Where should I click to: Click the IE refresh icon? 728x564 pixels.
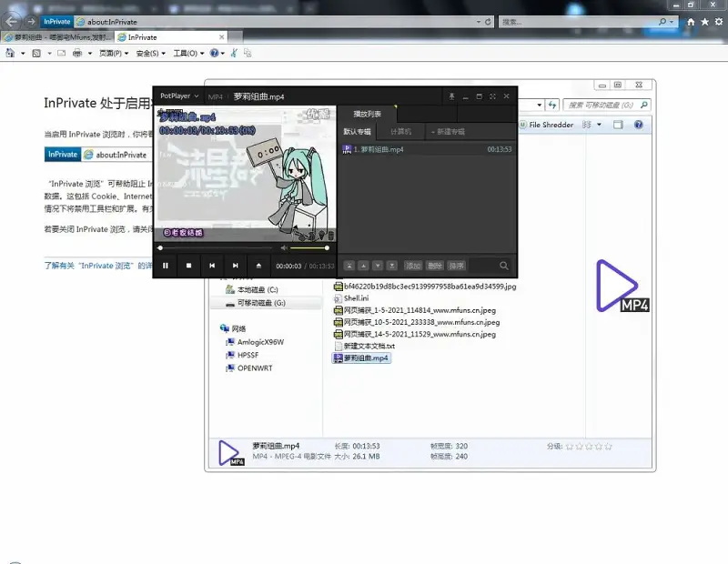click(488, 22)
